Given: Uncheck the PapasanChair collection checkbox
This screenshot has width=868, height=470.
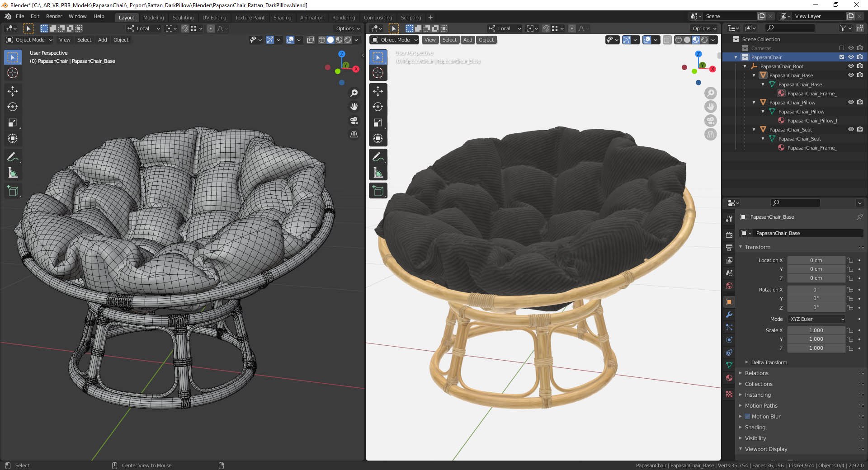Looking at the screenshot, I should (841, 57).
